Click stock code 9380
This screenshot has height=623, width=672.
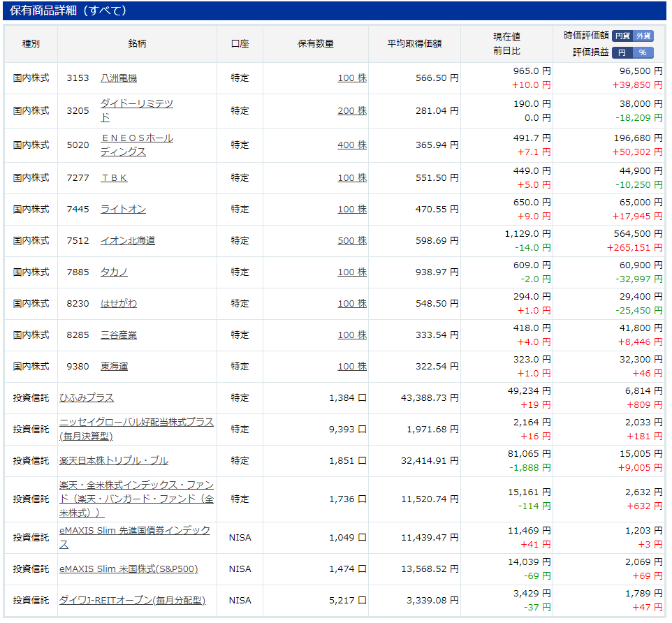coord(78,367)
